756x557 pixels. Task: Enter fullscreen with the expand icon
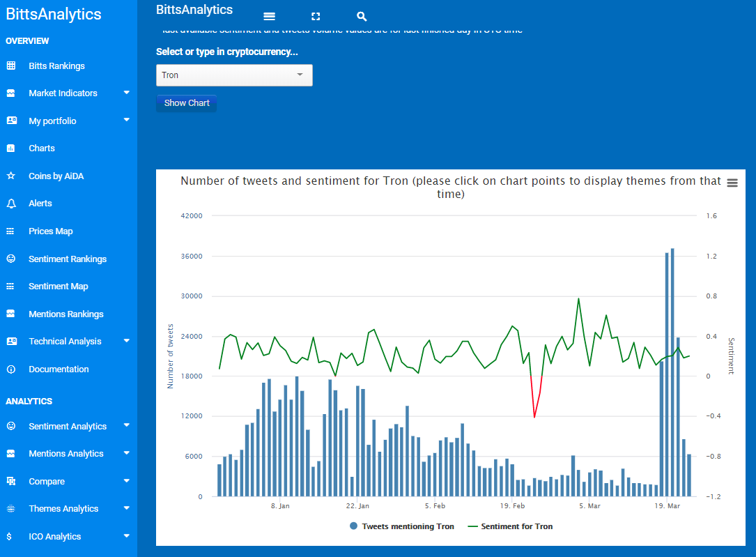(x=316, y=17)
